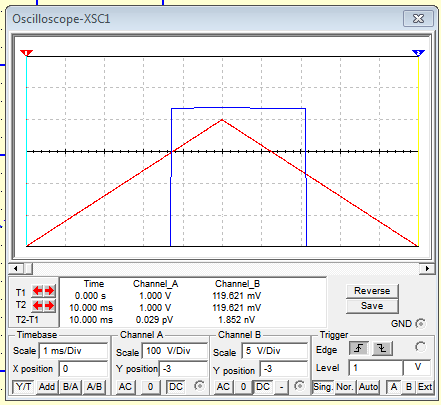Switch display mode to Y/T
Screen dimensions: 441x405
pyautogui.click(x=23, y=387)
